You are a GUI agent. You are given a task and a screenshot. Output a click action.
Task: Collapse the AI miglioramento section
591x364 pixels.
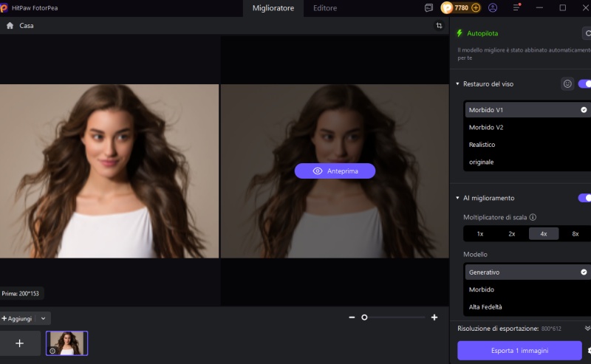point(458,199)
